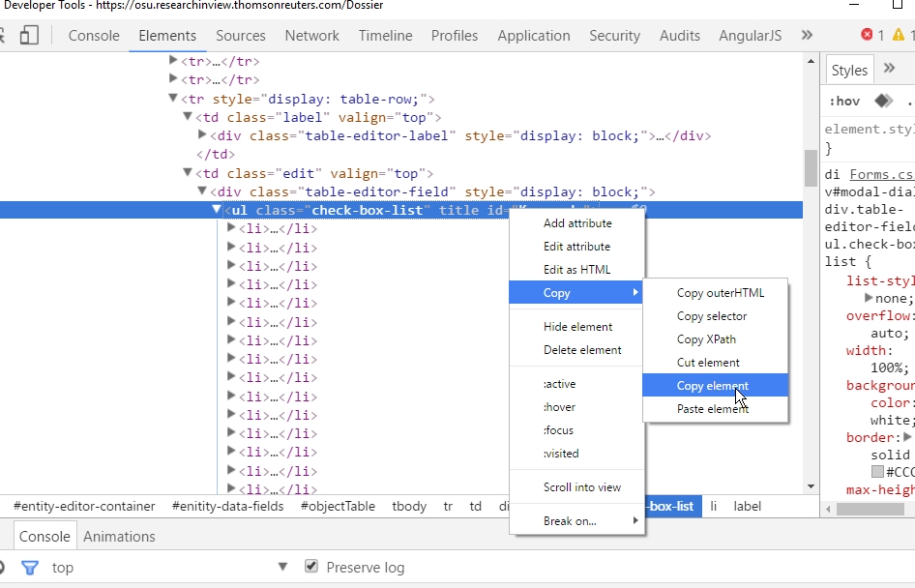Open the Timeline tab
Image resolution: width=915 pixels, height=588 pixels.
point(385,36)
